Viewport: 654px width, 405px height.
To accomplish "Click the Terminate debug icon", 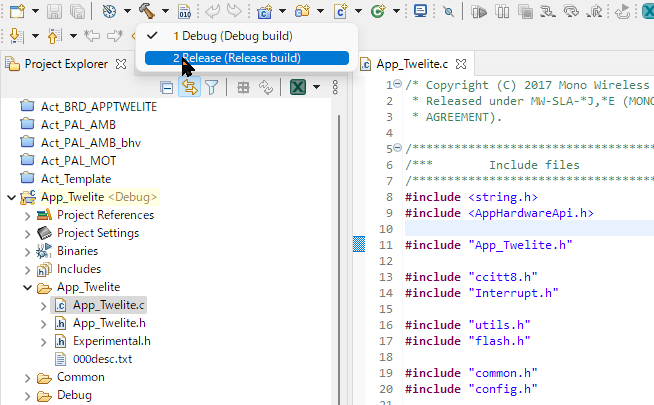I will tap(526, 12).
